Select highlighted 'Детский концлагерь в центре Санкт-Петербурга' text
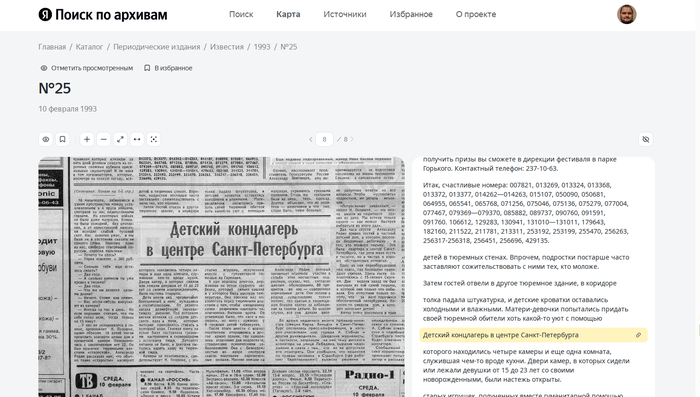 pyautogui.click(x=500, y=335)
